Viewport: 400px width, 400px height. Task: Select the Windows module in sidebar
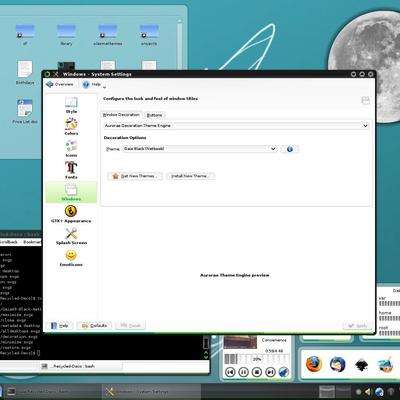(71, 192)
